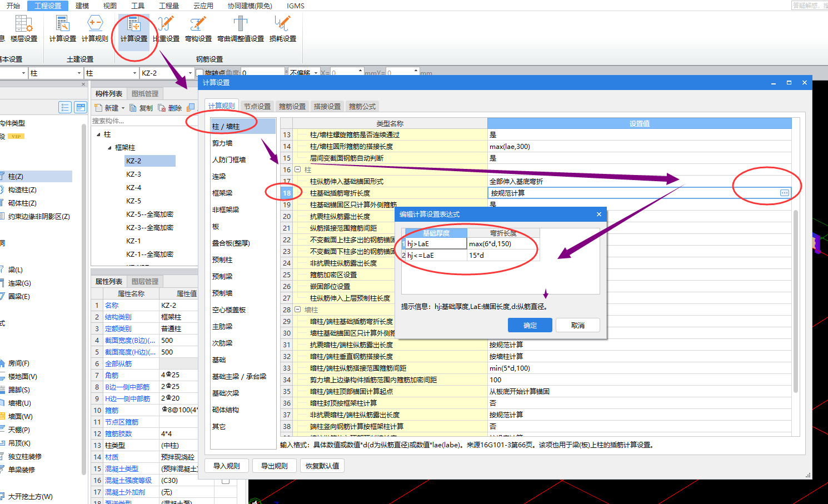This screenshot has width=828, height=504.
Task: Select 约束边缘非阴影区(Z) component type
Action: [39, 216]
